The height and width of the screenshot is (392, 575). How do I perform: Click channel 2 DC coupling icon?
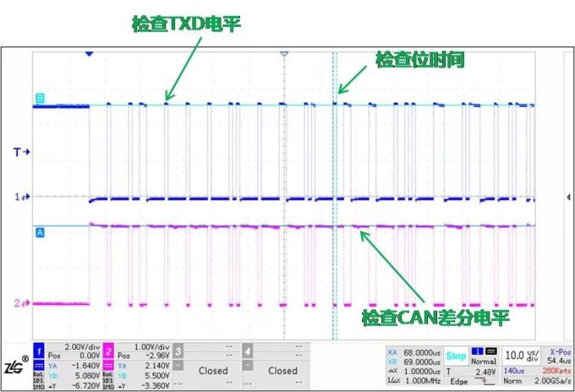click(x=108, y=365)
